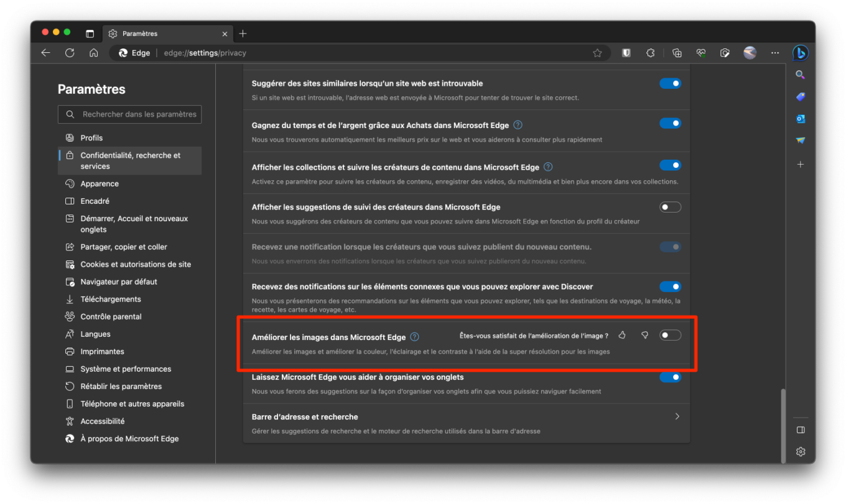The image size is (846, 504).
Task: Open help for Améliorer les images
Action: [414, 337]
